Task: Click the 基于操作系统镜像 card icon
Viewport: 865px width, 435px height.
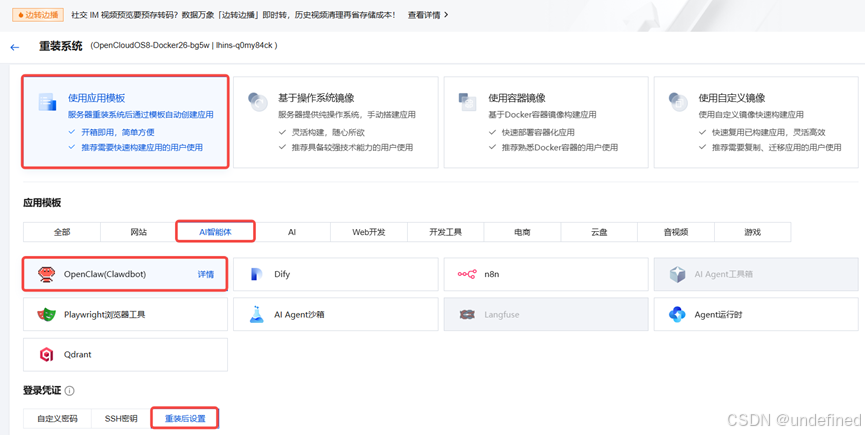Action: tap(258, 102)
